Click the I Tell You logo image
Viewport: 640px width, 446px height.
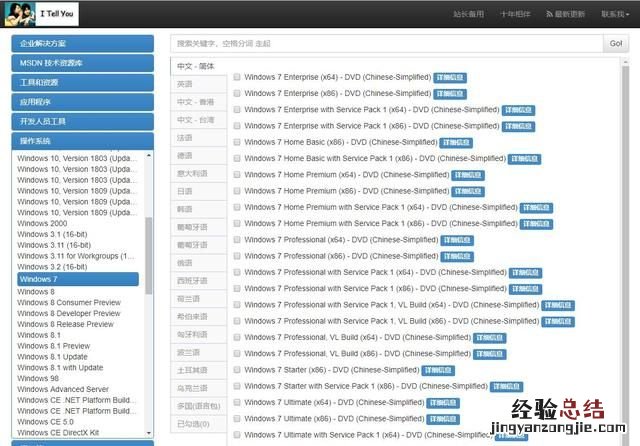click(20, 14)
